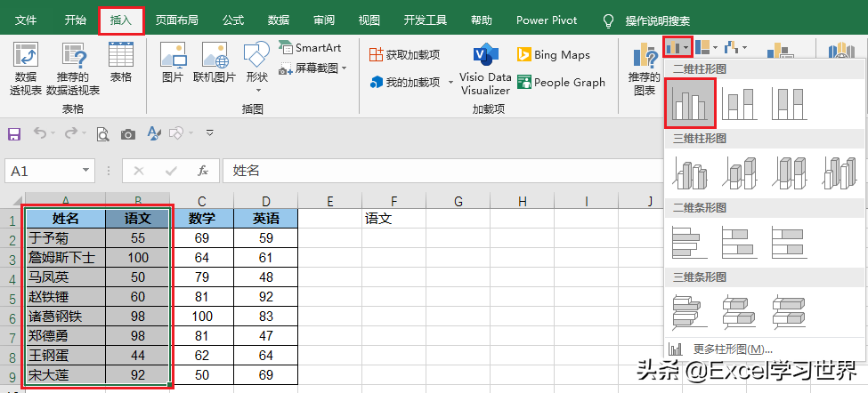Choose 2-D stacked bar chart
This screenshot has width=868, height=393.
[741, 242]
